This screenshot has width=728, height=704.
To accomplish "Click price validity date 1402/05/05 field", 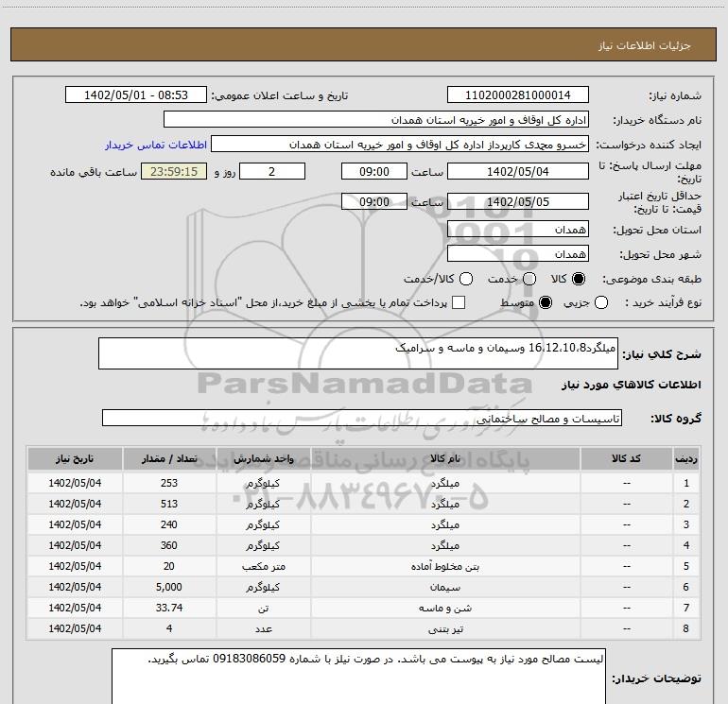I will click(x=518, y=201).
